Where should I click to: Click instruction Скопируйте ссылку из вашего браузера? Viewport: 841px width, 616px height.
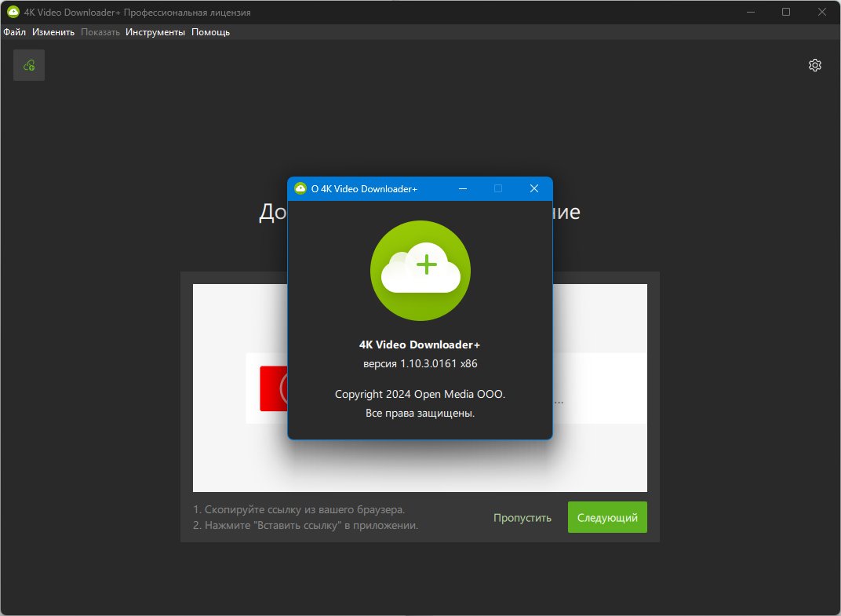[299, 510]
